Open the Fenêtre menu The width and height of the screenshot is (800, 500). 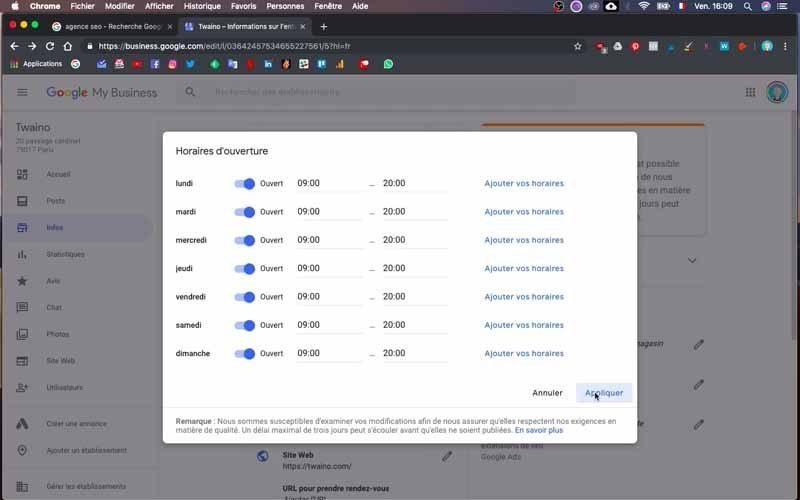(x=328, y=6)
